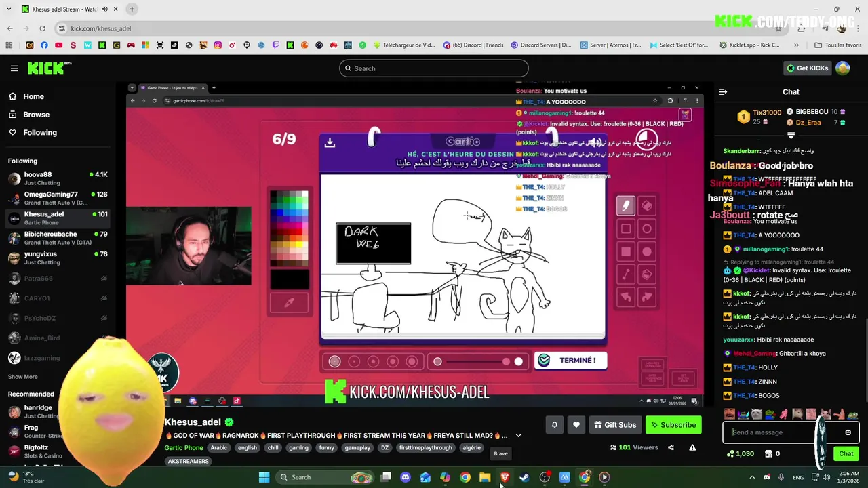
Task: Open Discord from the Windows taskbar
Action: pyautogui.click(x=406, y=477)
